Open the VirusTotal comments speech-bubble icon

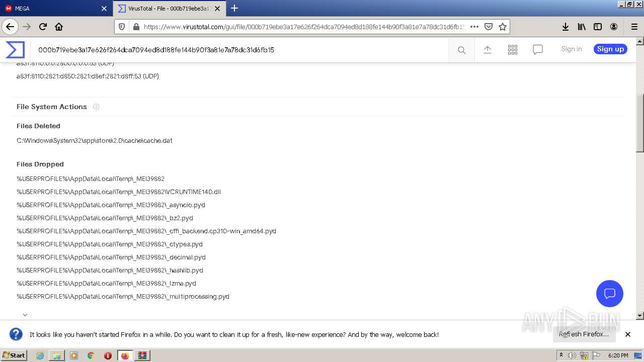[x=538, y=50]
